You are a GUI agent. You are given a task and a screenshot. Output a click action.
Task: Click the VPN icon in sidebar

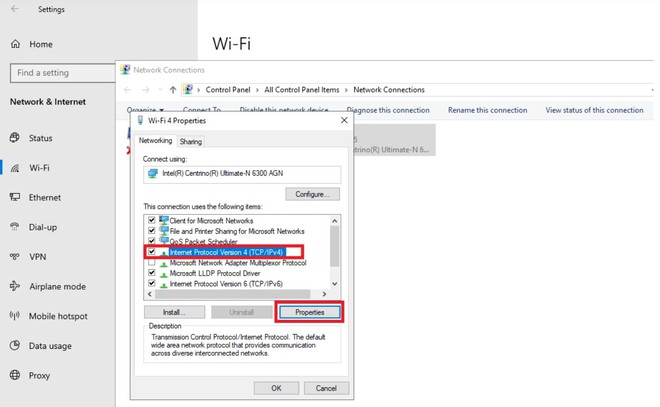(15, 256)
